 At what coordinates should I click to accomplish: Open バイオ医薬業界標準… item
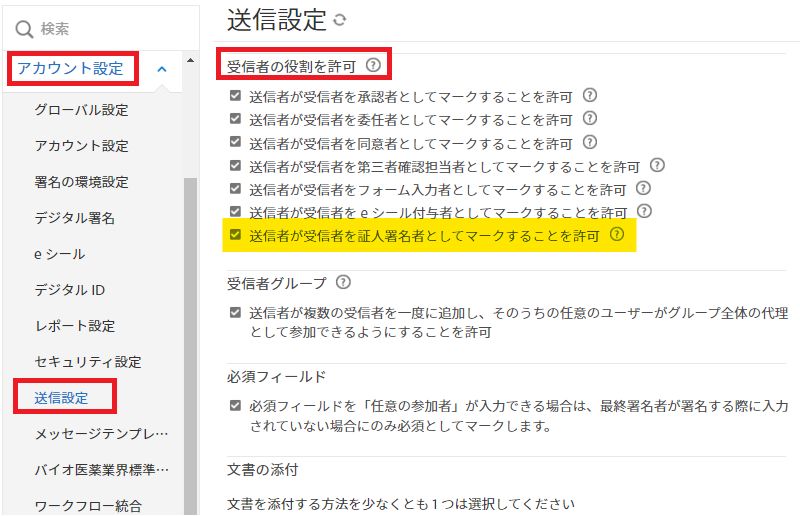102,470
